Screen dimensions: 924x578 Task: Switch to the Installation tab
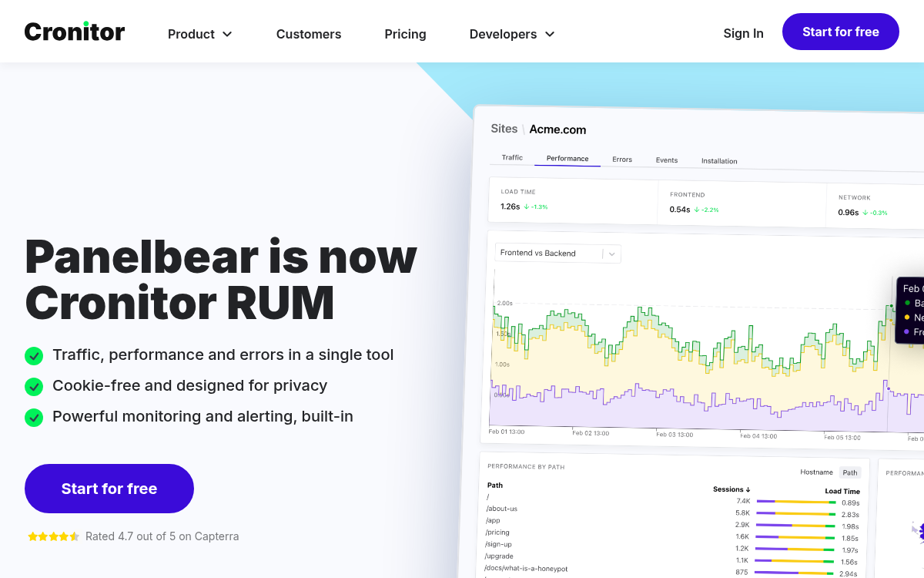pyautogui.click(x=719, y=161)
